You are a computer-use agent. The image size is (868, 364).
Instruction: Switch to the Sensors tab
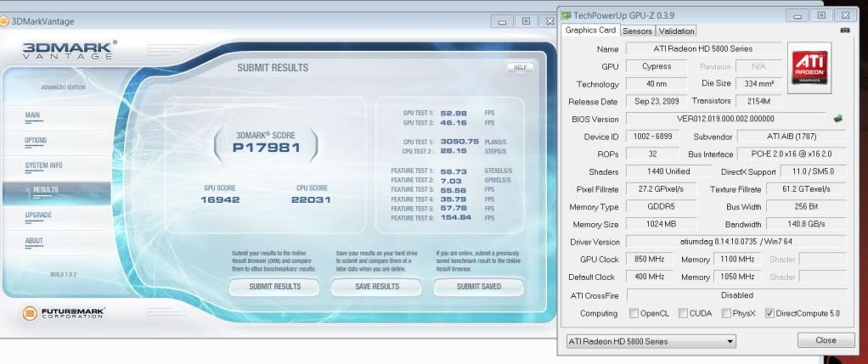click(637, 31)
